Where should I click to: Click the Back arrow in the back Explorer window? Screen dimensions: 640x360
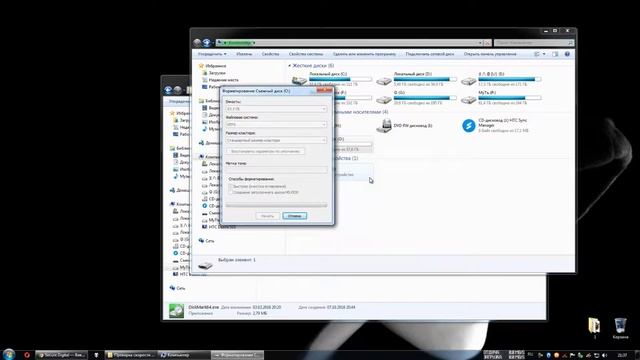pyautogui.click(x=168, y=90)
